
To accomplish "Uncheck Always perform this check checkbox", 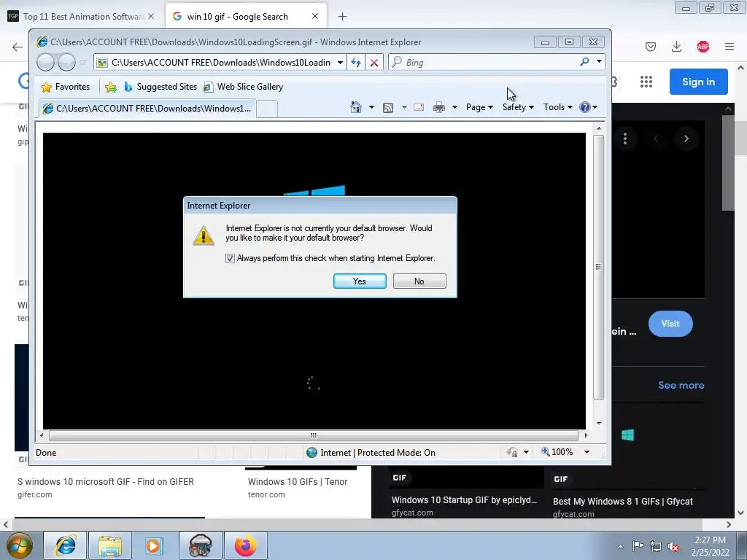I will point(230,258).
